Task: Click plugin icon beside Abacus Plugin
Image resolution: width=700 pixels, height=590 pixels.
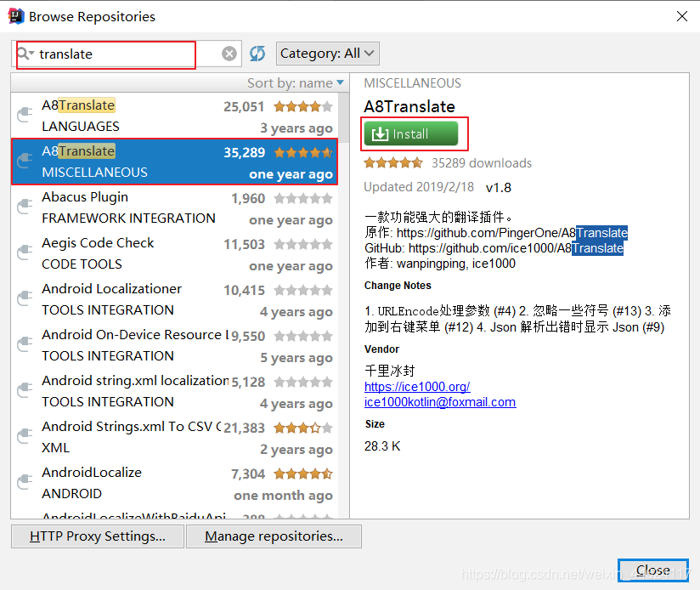Action: click(25, 207)
